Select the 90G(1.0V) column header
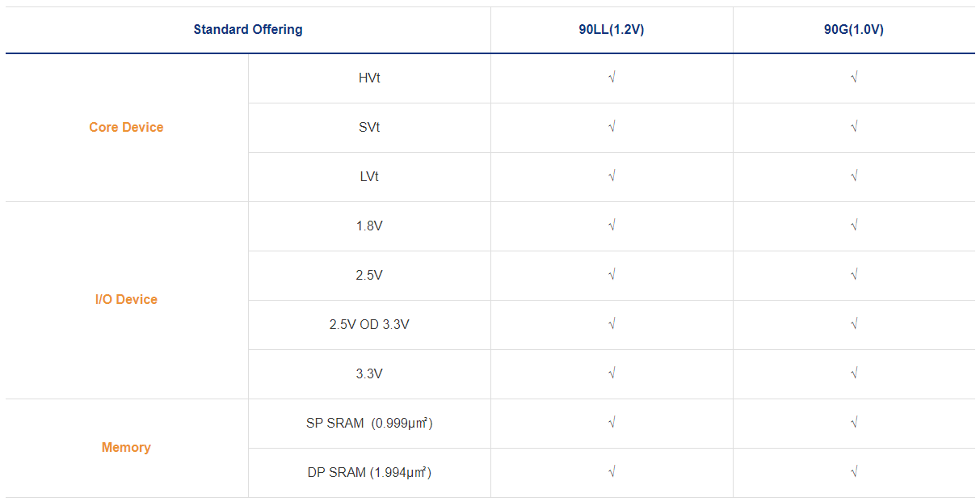This screenshot has height=502, width=980. tap(854, 30)
